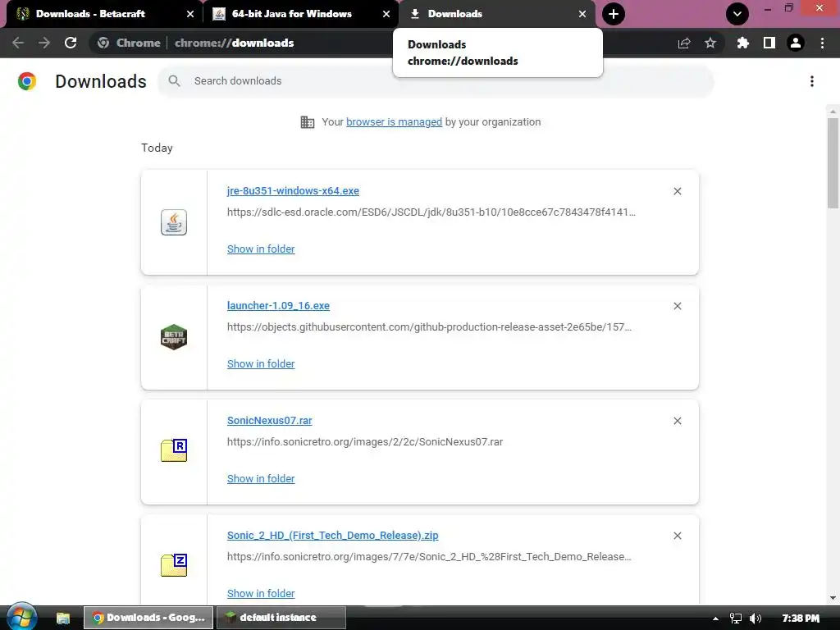This screenshot has height=630, width=840.
Task: Switch to default instance taskbar window
Action: click(281, 618)
